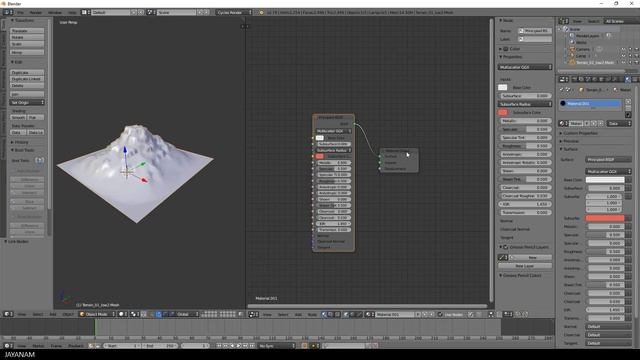Viewport: 640px width, 360px height.
Task: Open the Node menu in node editor header
Action: click(x=312, y=315)
